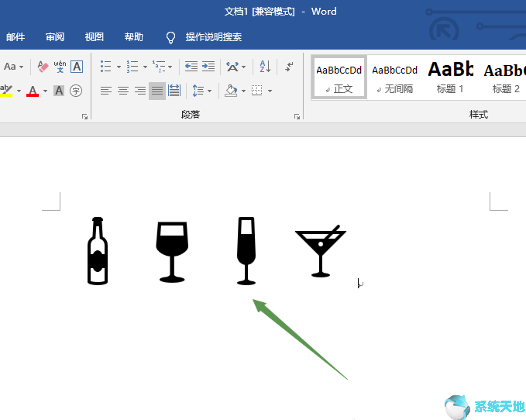526x420 pixels.
Task: Open the Borders dropdown arrow
Action: [270, 91]
